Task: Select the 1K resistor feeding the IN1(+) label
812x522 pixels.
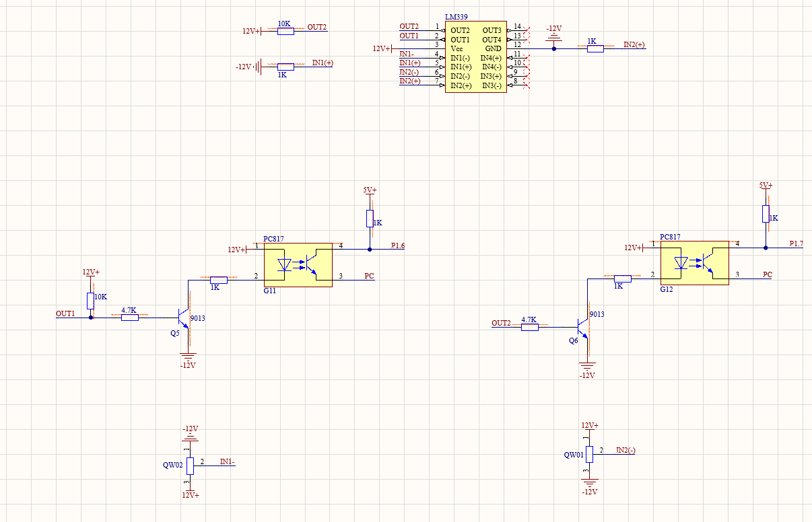Action: [x=285, y=67]
